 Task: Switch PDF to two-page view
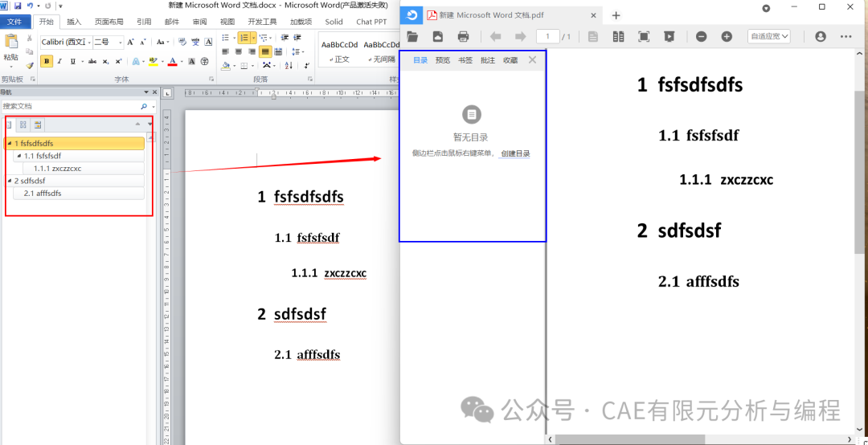pos(618,36)
